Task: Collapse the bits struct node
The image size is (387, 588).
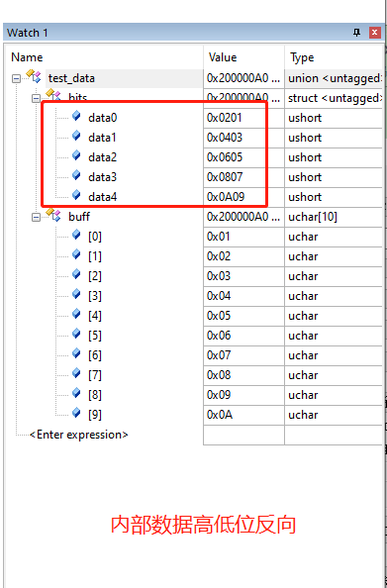Action: [x=36, y=99]
